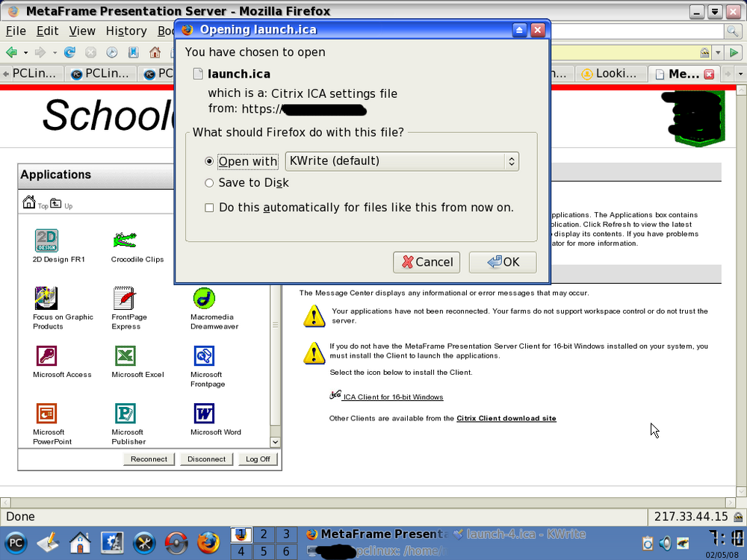
Task: Click the volume speaker tray icon
Action: coord(665,543)
